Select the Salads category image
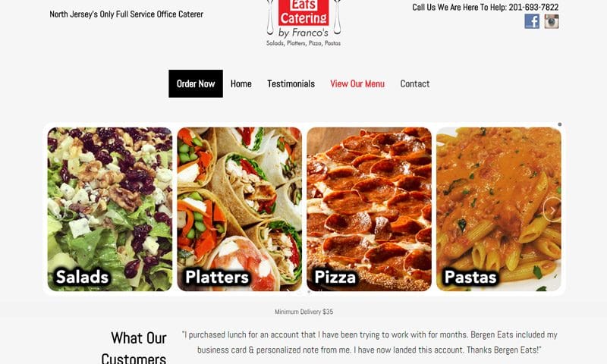The height and width of the screenshot is (364, 607). click(x=110, y=209)
